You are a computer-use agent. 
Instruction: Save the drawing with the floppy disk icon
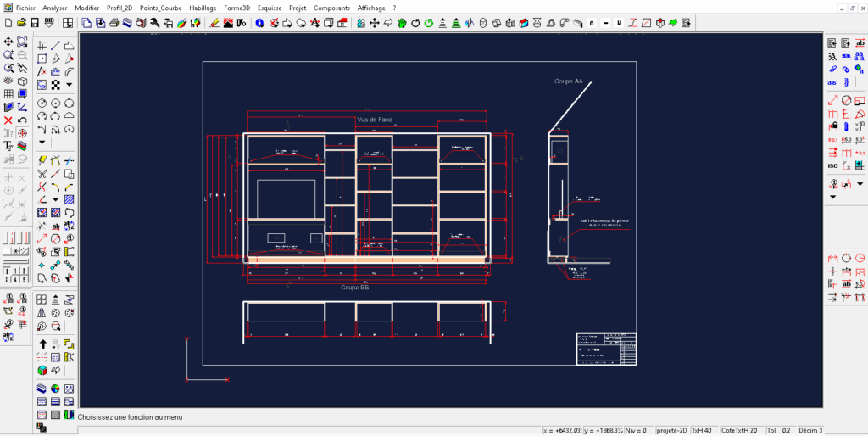(36, 23)
